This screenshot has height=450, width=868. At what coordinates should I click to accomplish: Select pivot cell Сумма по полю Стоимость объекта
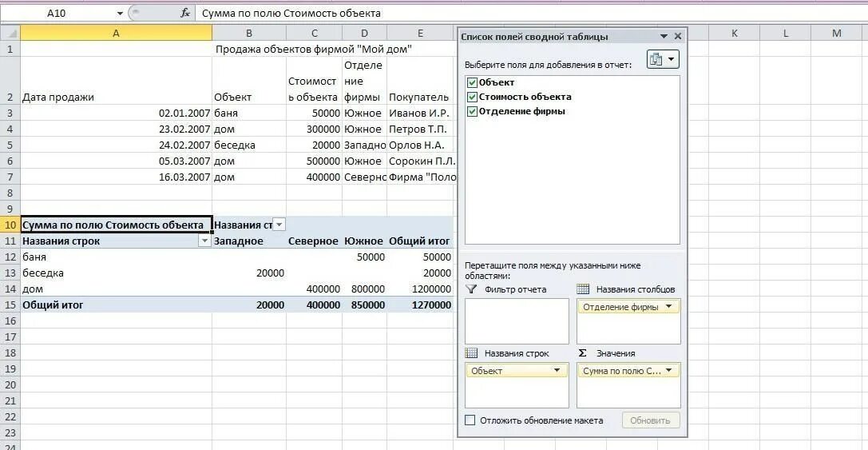tap(117, 225)
